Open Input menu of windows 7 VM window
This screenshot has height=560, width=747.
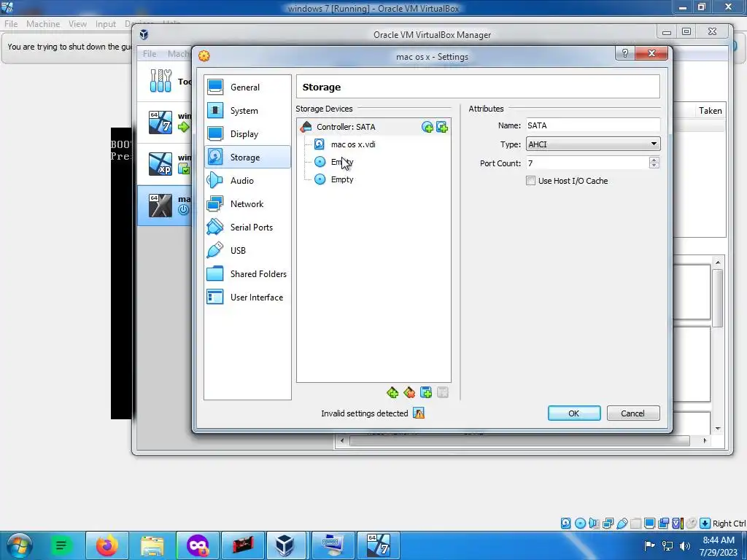pyautogui.click(x=105, y=24)
